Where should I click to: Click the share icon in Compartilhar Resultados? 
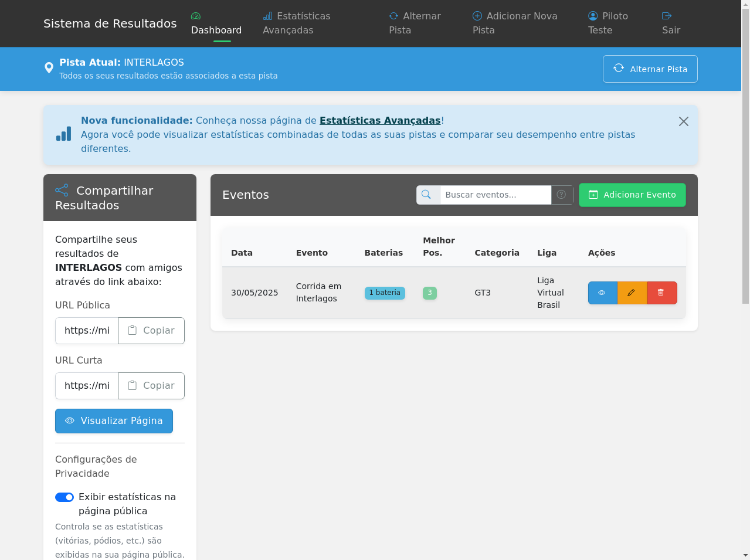[x=62, y=189]
